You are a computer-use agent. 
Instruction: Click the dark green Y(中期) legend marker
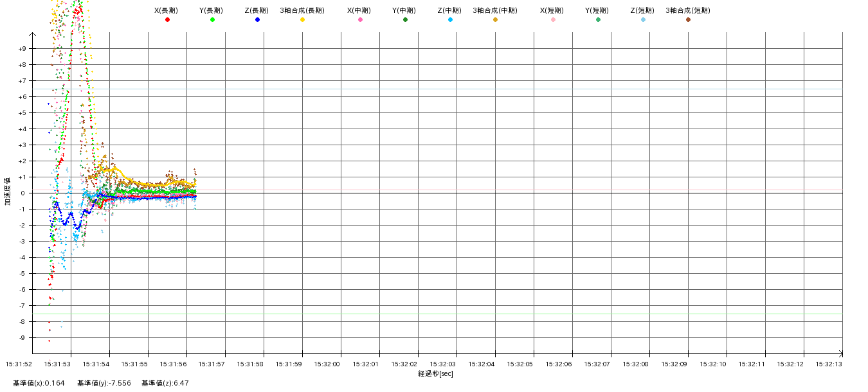coord(405,20)
